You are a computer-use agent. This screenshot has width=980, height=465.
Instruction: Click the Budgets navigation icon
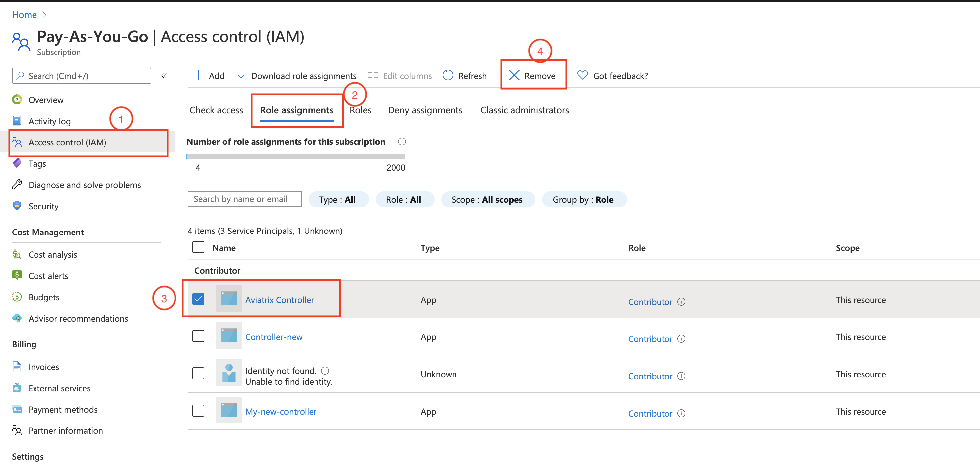coord(17,296)
